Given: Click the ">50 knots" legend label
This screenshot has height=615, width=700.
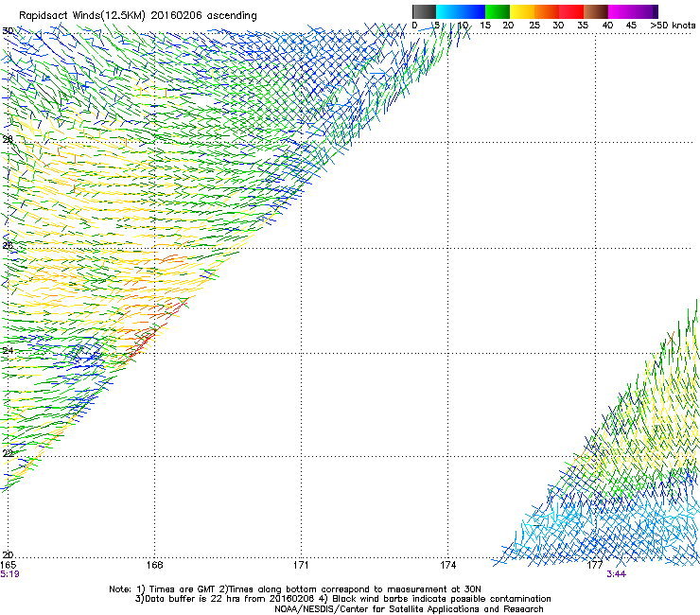Looking at the screenshot, I should pyautogui.click(x=673, y=26).
